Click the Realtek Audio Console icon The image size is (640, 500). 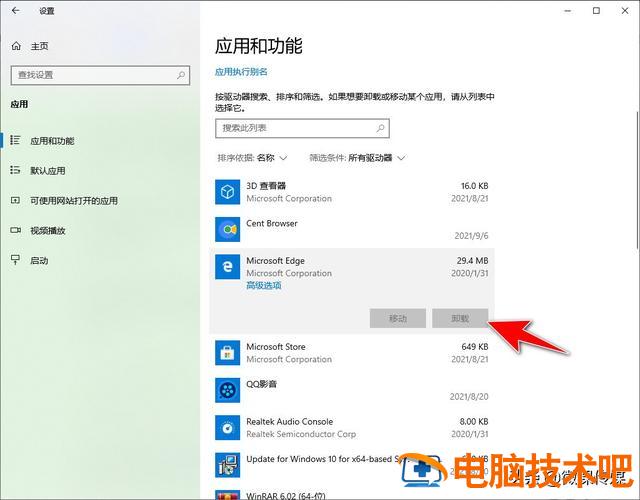[x=227, y=427]
